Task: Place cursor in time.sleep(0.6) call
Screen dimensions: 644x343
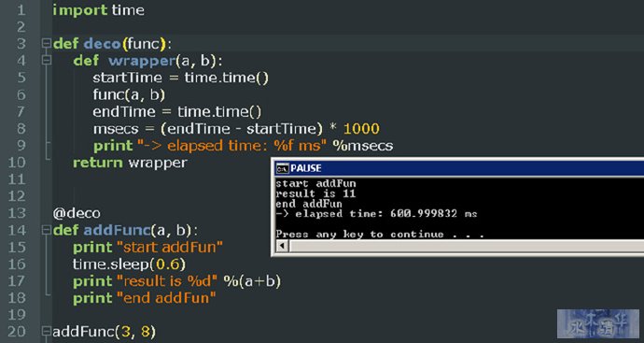Action: tap(130, 264)
